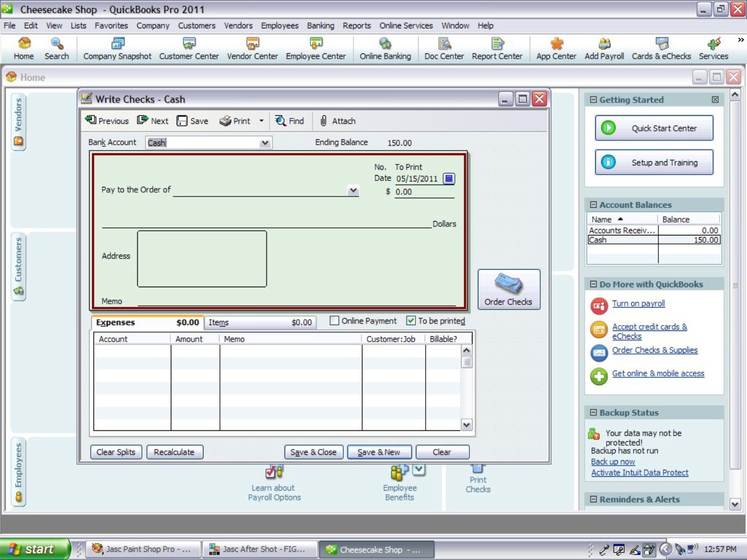This screenshot has width=747, height=560.
Task: Open the Banking menu
Action: coord(320,26)
